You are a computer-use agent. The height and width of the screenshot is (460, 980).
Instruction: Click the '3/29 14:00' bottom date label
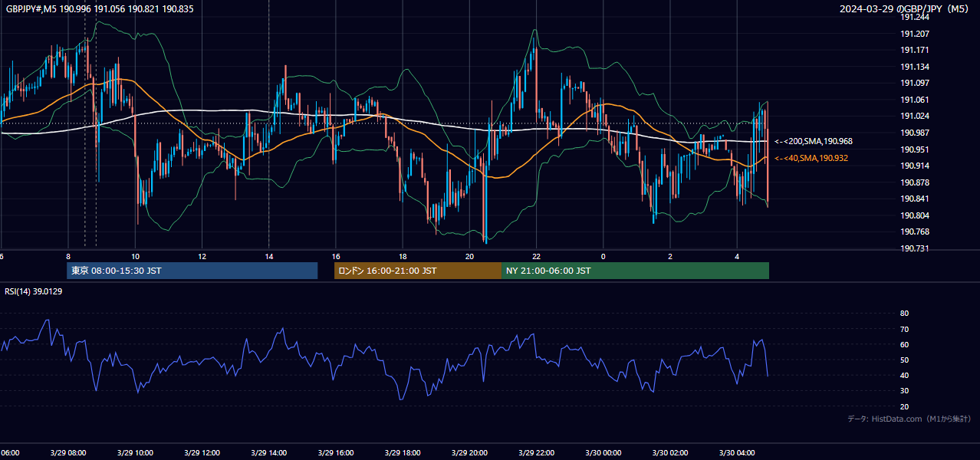[x=268, y=452]
